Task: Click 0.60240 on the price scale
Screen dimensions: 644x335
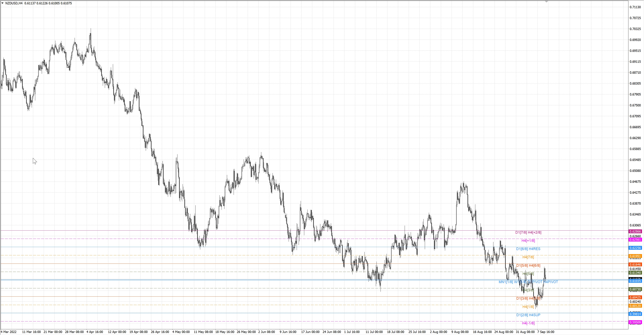Action: coord(635,302)
